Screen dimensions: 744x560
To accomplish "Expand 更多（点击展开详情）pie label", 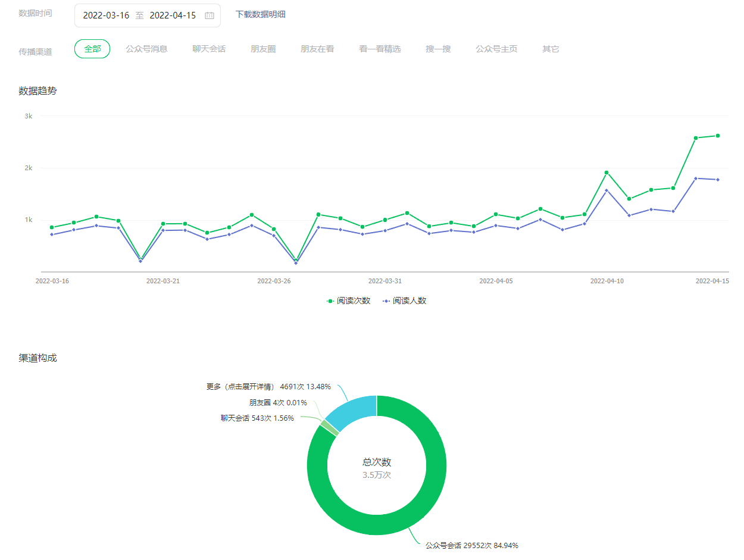I will [x=268, y=387].
